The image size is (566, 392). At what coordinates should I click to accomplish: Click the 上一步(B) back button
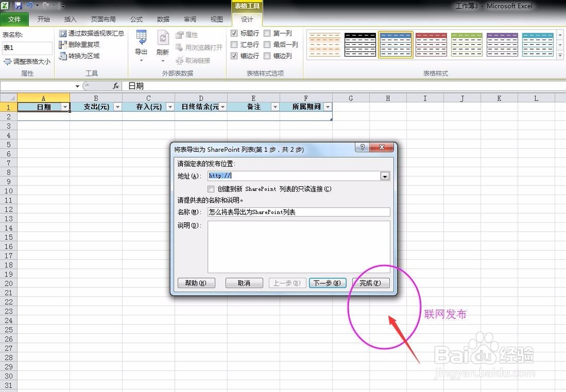288,283
